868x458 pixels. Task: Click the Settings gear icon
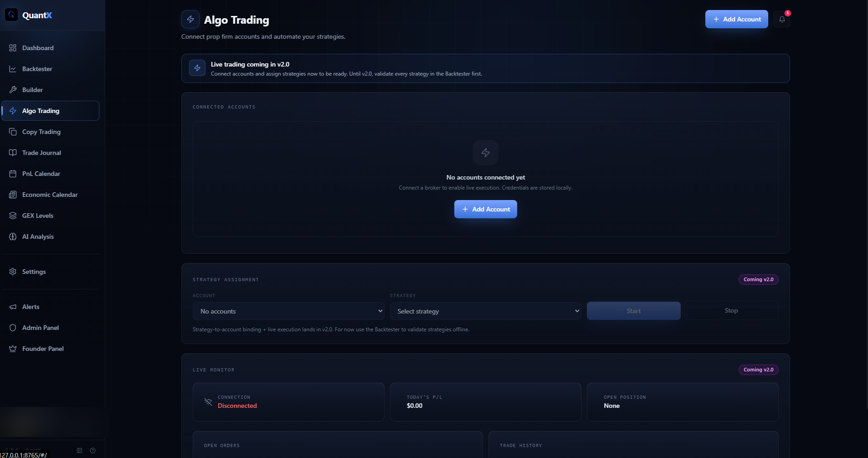[x=13, y=272]
